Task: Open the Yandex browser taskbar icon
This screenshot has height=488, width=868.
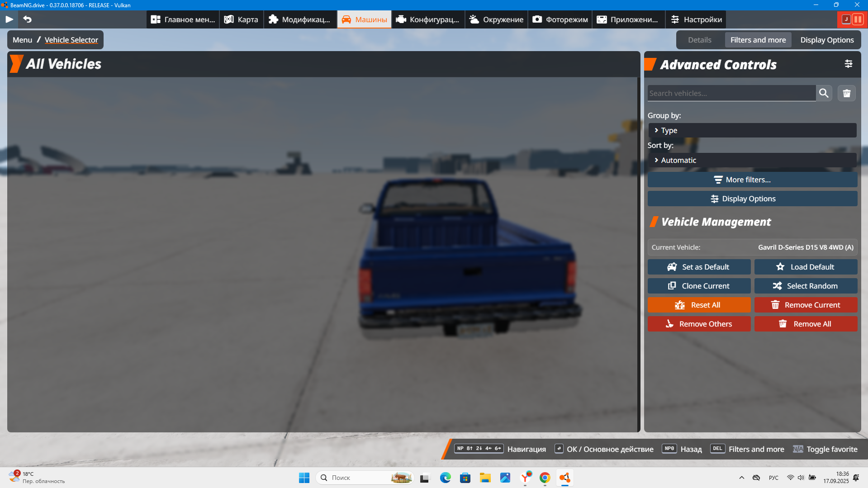Action: pos(526,478)
